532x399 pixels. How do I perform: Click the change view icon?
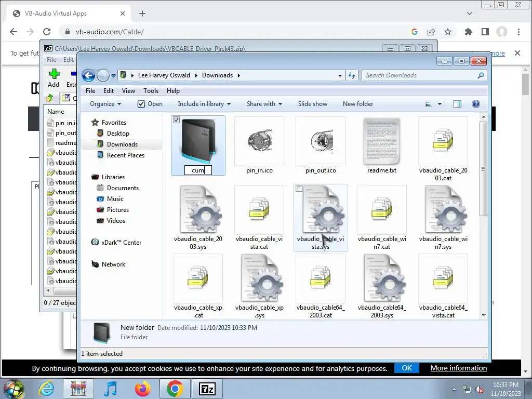[429, 104]
